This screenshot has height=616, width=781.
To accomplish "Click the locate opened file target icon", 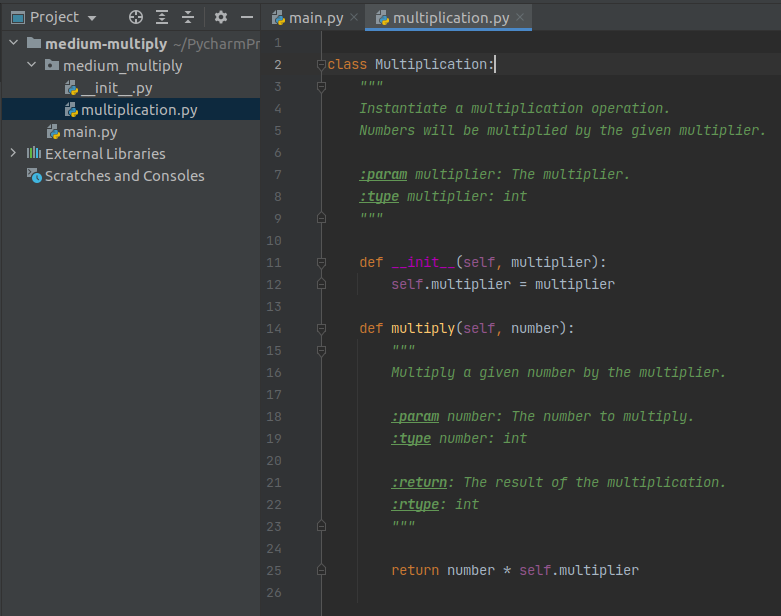I will pos(136,17).
